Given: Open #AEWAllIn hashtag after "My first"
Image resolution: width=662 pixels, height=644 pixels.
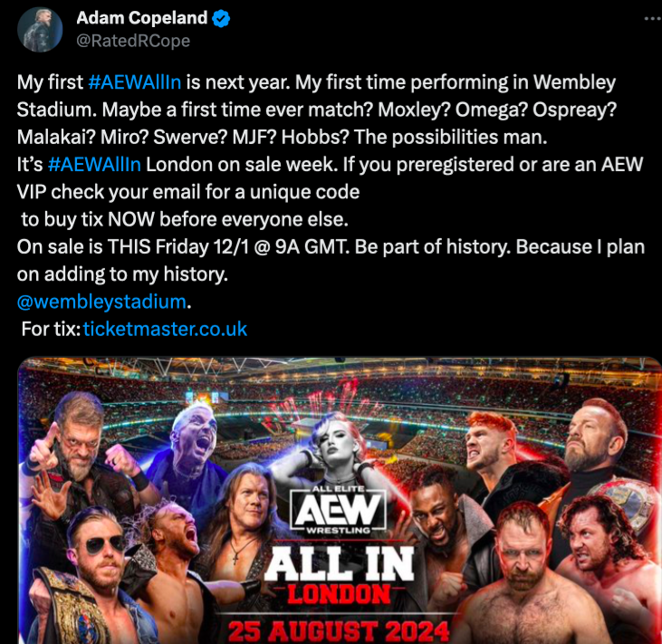Looking at the screenshot, I should [x=135, y=82].
